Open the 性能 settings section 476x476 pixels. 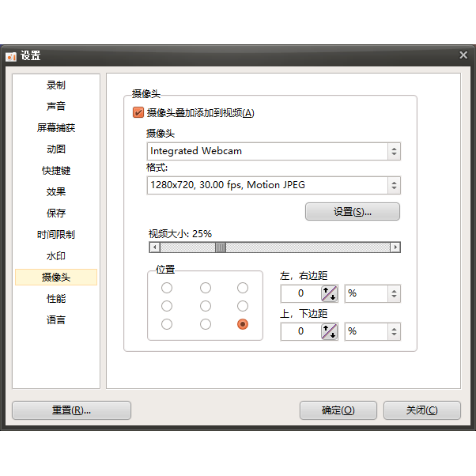pos(56,299)
